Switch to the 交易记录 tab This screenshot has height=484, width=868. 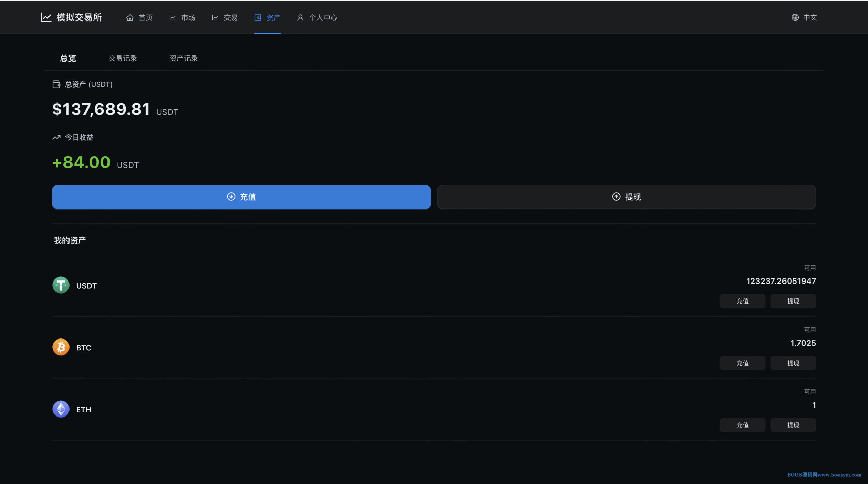[122, 58]
